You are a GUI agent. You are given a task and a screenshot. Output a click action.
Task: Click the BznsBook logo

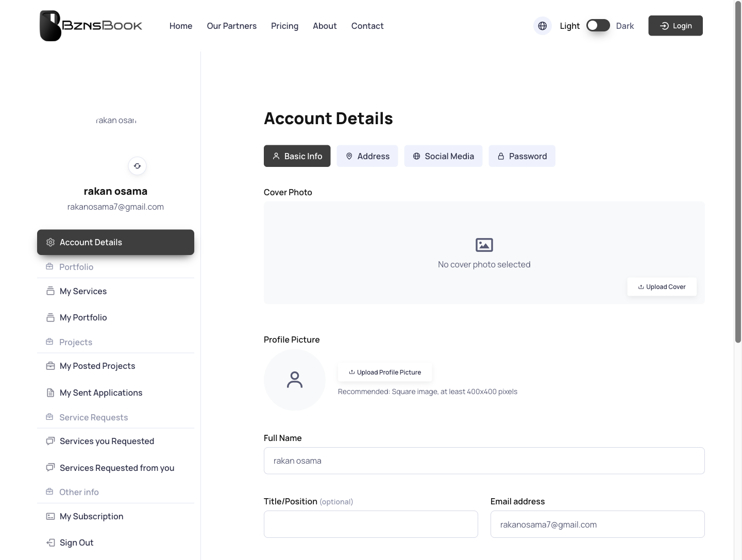tap(91, 26)
